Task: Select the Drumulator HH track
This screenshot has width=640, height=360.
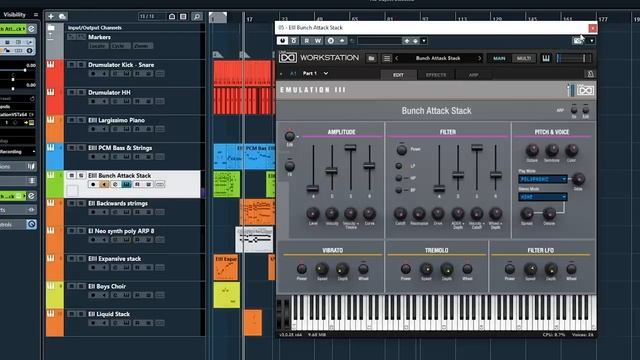Action: coord(109,93)
